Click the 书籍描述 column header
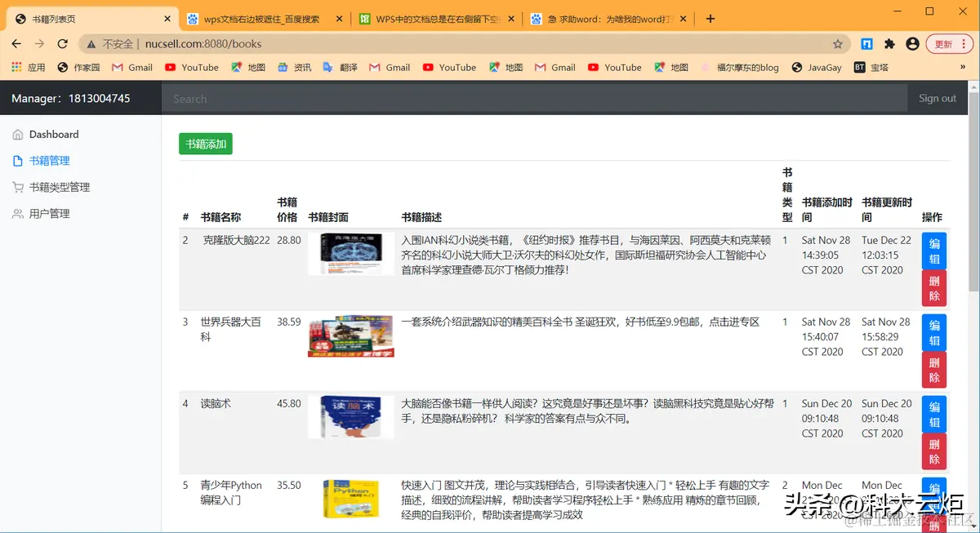Image resolution: width=980 pixels, height=533 pixels. point(421,217)
